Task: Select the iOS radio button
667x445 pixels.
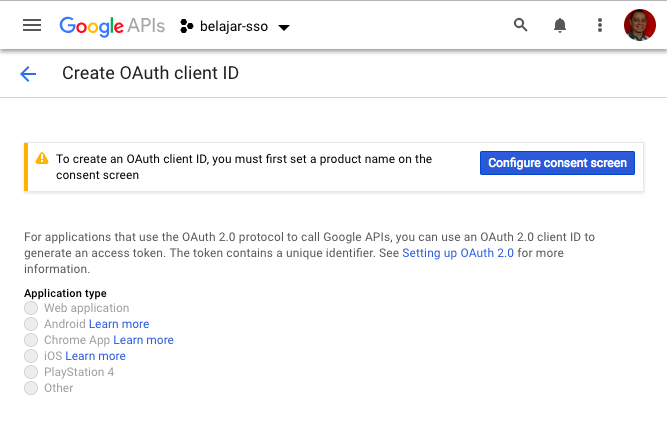Action: [31, 356]
